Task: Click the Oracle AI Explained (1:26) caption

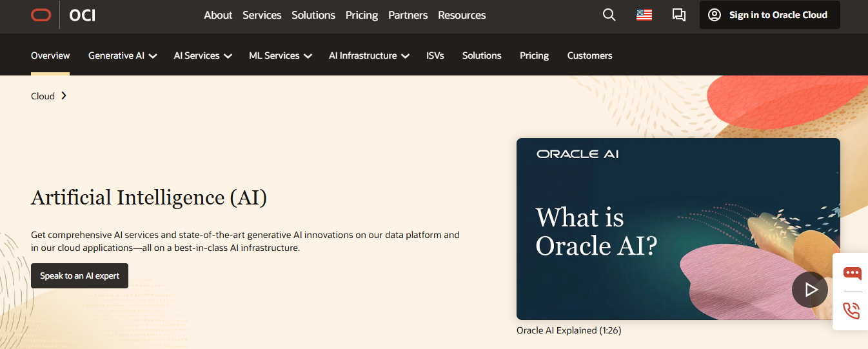Action: tap(569, 330)
